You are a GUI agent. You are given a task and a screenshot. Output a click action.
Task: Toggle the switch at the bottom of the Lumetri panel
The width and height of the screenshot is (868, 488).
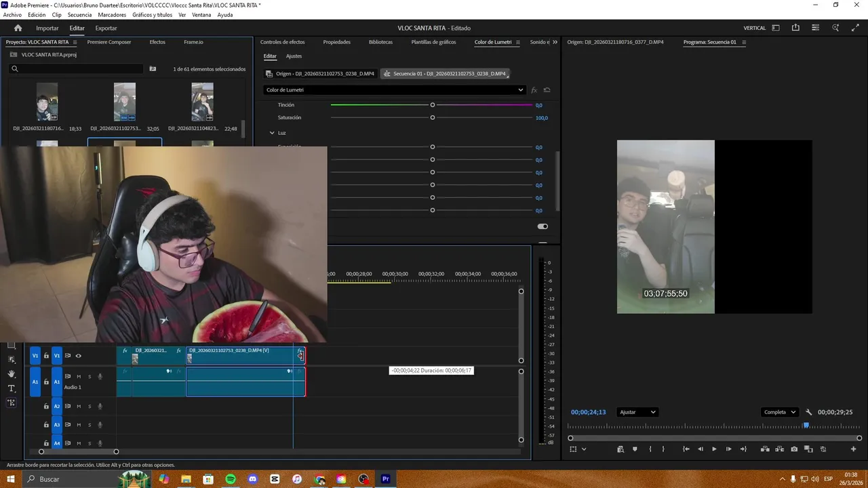tap(542, 226)
